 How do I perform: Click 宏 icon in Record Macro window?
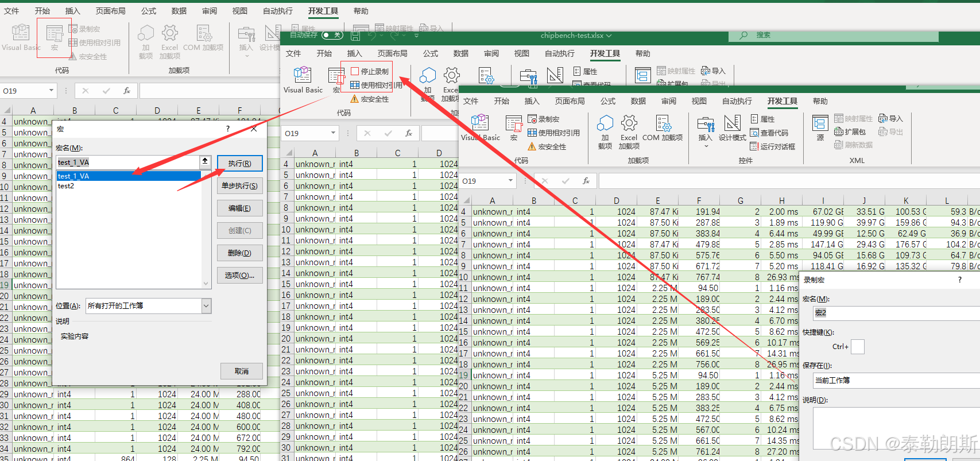(513, 127)
